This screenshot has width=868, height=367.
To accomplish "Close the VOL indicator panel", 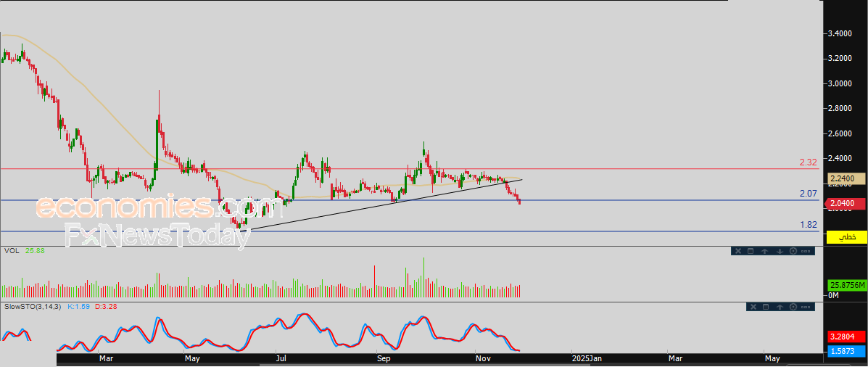I will tap(738, 251).
